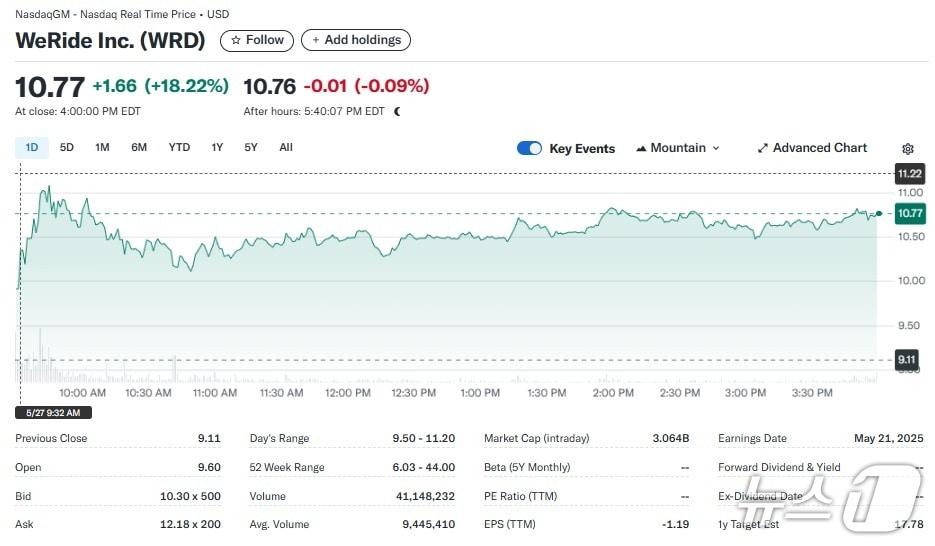Select the 1M range tab
The height and width of the screenshot is (546, 935).
pyautogui.click(x=102, y=148)
